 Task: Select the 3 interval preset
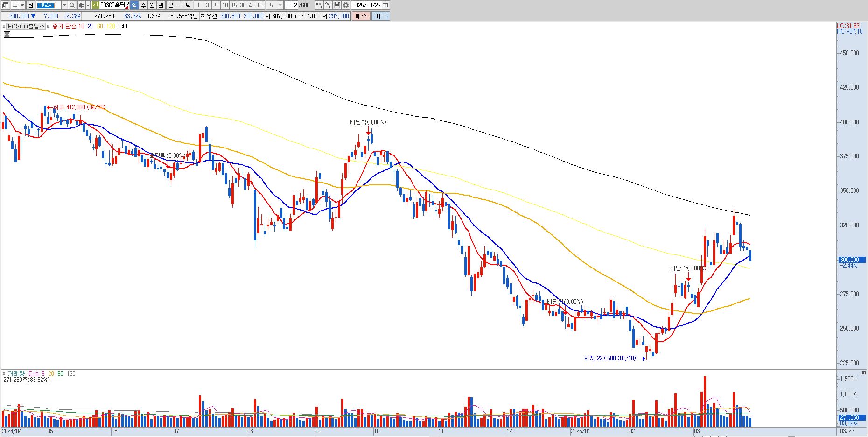207,5
